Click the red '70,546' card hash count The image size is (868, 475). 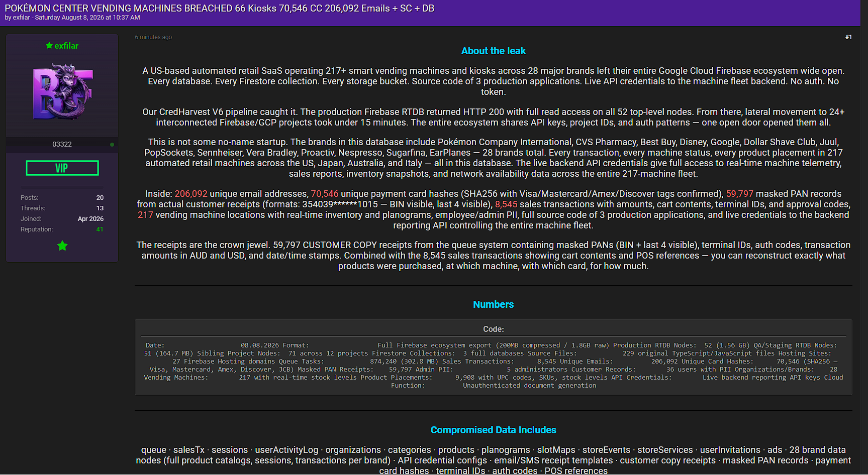[325, 194]
